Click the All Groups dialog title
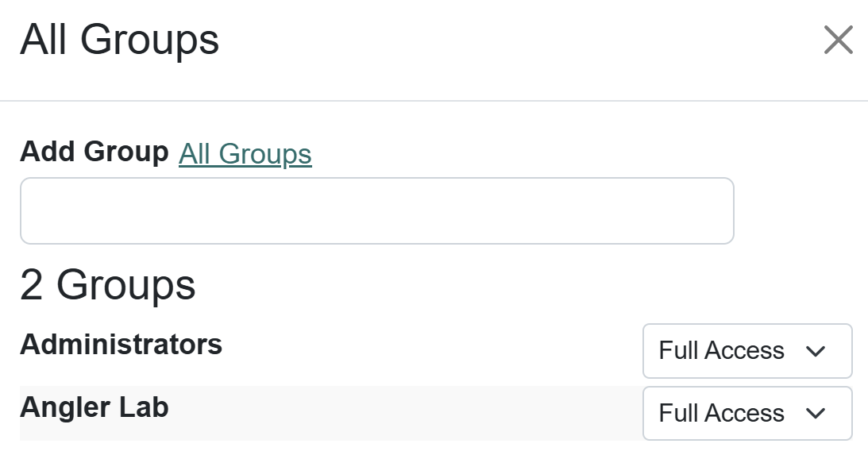Screen dimensions: 868x459 119,40
